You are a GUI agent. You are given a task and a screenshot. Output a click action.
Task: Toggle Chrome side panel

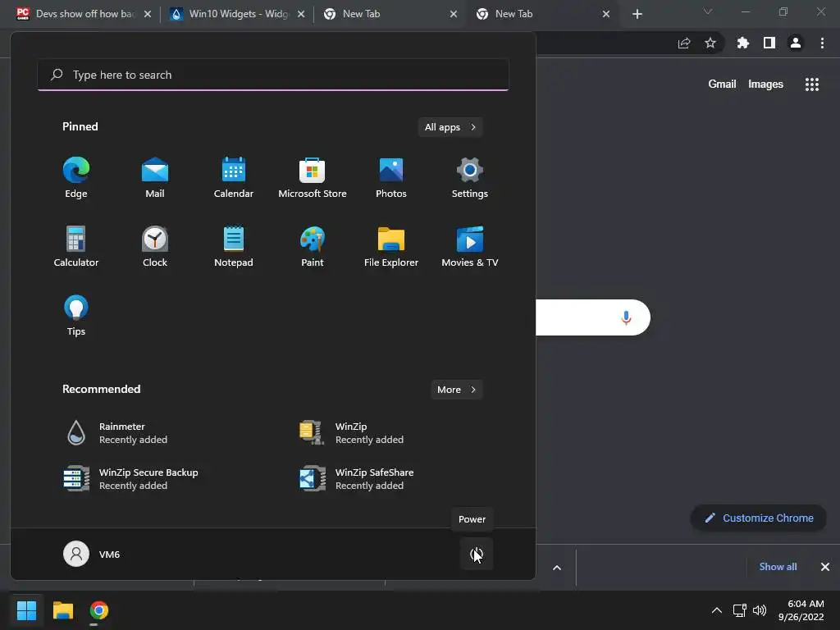click(769, 43)
